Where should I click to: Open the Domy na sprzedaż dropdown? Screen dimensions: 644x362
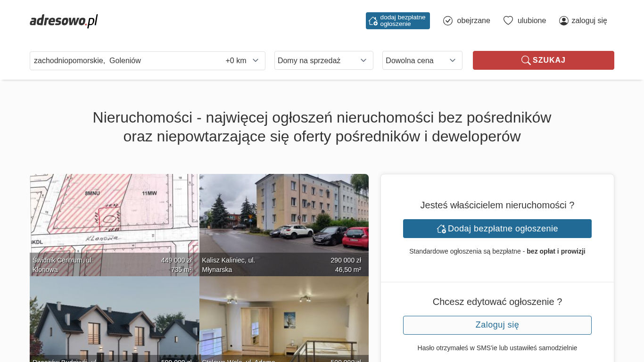coord(323,60)
